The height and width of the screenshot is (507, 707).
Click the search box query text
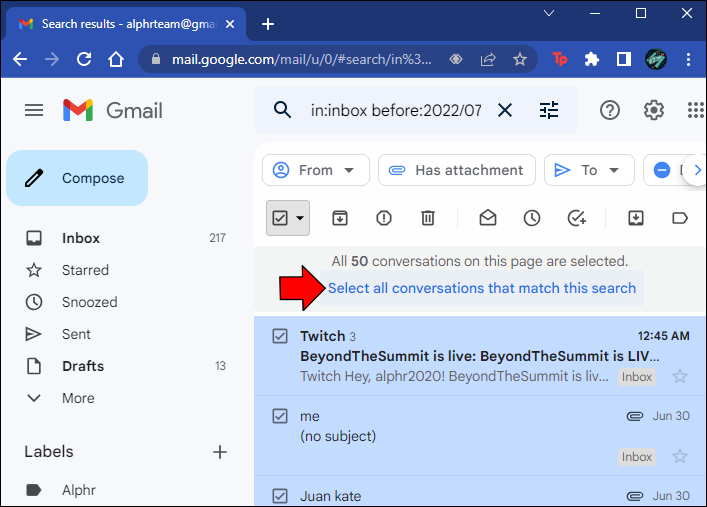(x=395, y=110)
